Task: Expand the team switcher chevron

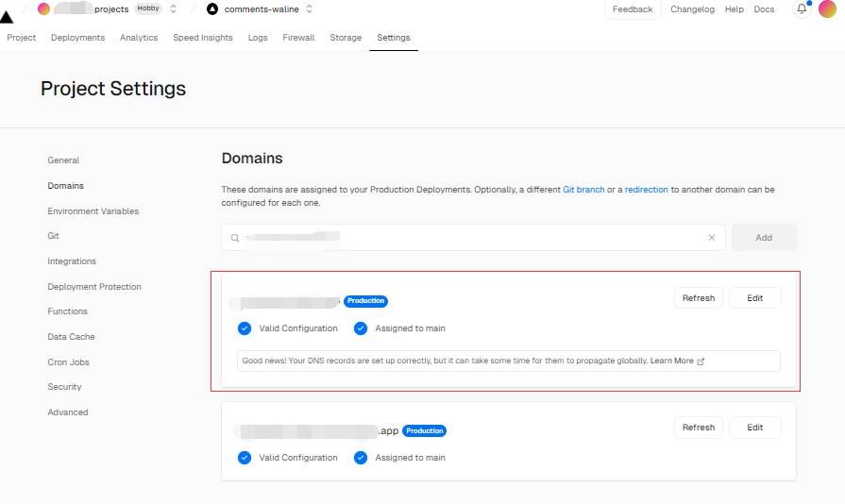Action: (173, 9)
